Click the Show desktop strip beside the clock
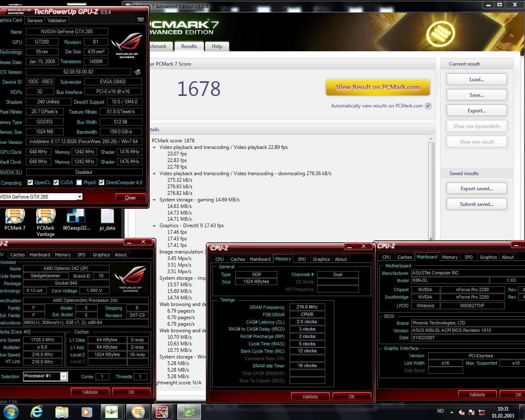This screenshot has width=525, height=420. [x=522, y=412]
